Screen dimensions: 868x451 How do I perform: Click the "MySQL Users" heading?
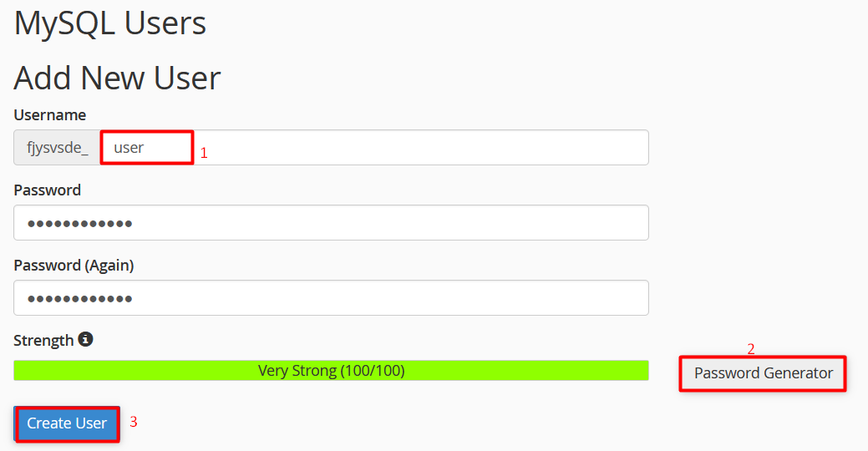[110, 23]
